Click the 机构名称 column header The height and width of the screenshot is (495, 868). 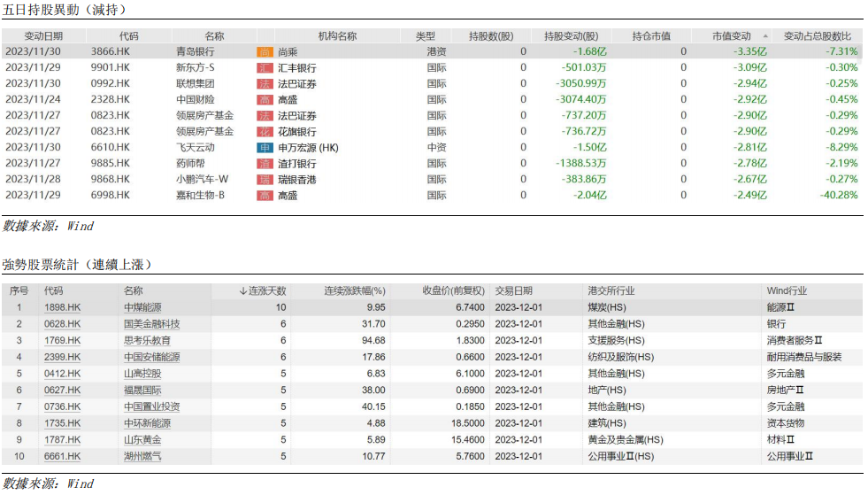(337, 36)
